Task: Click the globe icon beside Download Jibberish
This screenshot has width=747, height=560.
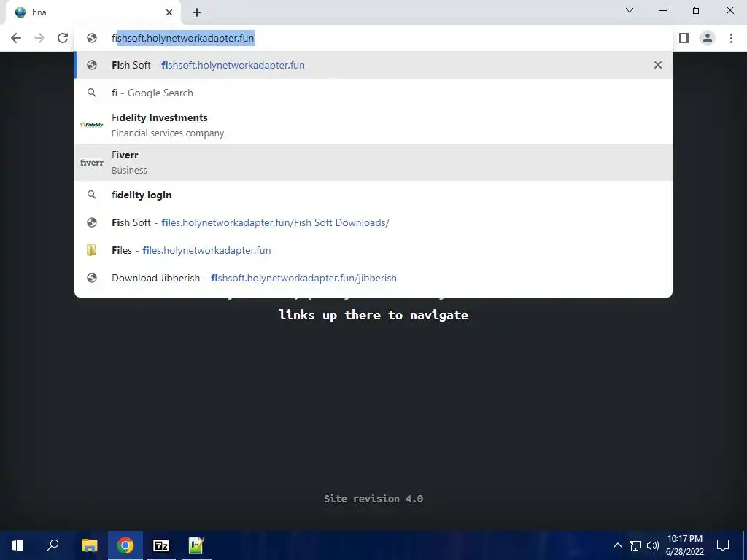Action: click(x=92, y=278)
